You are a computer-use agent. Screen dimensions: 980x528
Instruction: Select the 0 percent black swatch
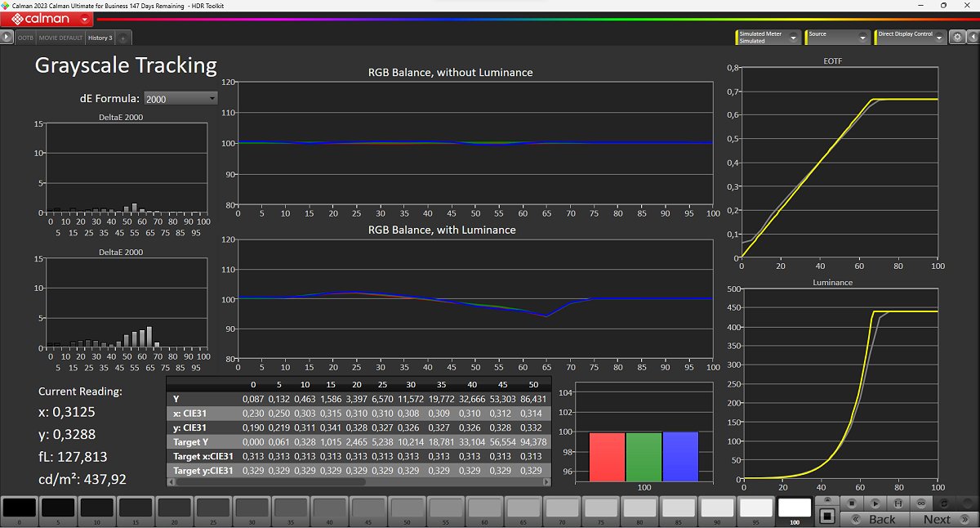pyautogui.click(x=20, y=508)
